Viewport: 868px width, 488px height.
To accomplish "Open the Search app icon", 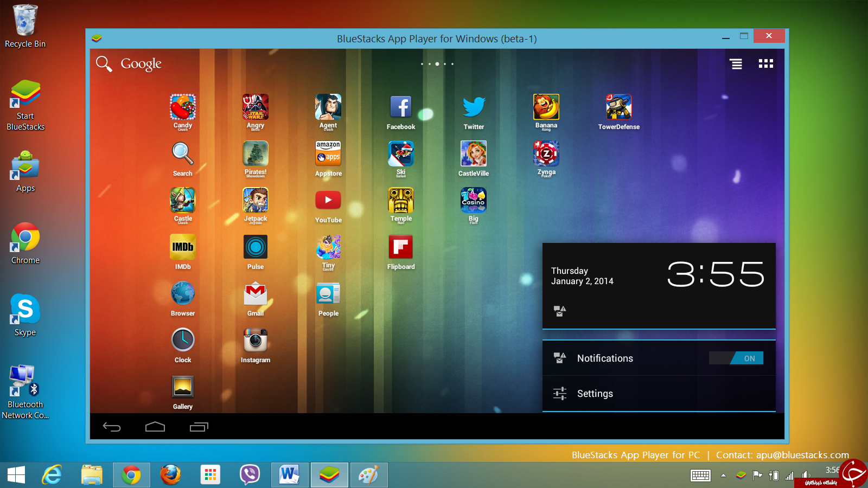I will [x=183, y=154].
